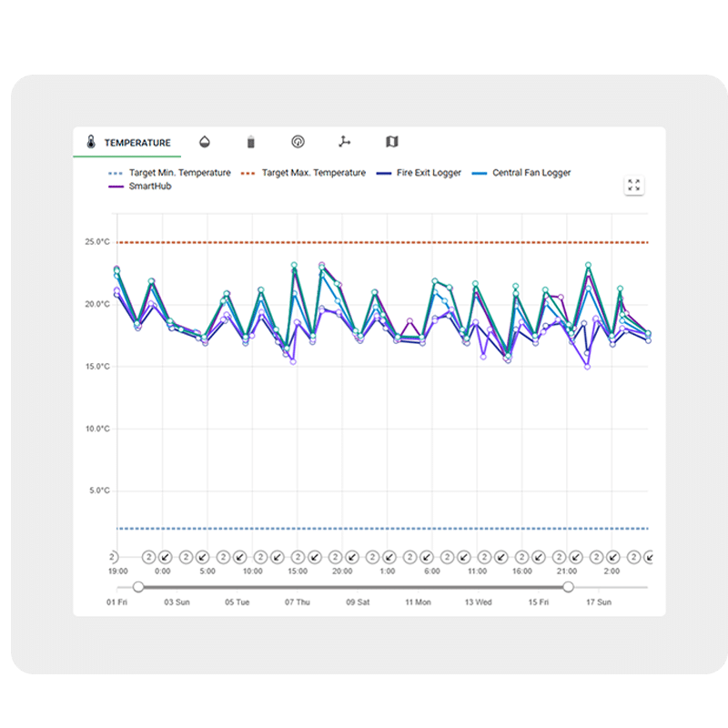Click arrow event marker above 21:00

click(x=576, y=557)
